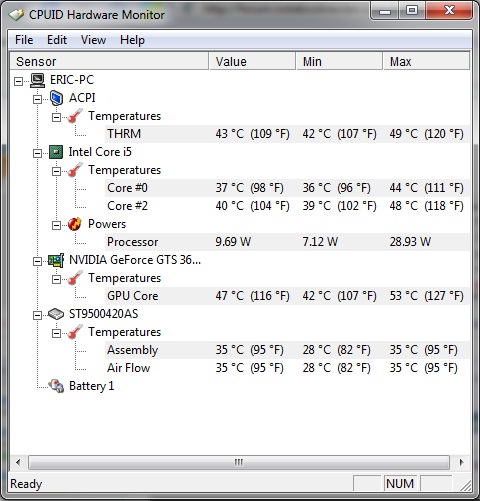480x501 pixels.
Task: Minimize the CPUID Hardware Monitor window
Action: pos(384,11)
